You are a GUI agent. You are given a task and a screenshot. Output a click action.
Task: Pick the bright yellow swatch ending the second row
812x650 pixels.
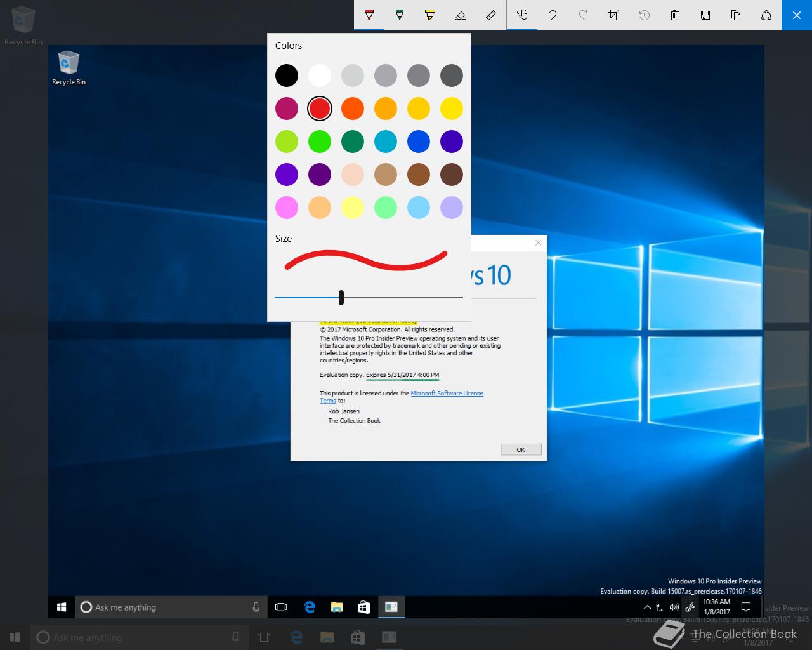point(452,109)
